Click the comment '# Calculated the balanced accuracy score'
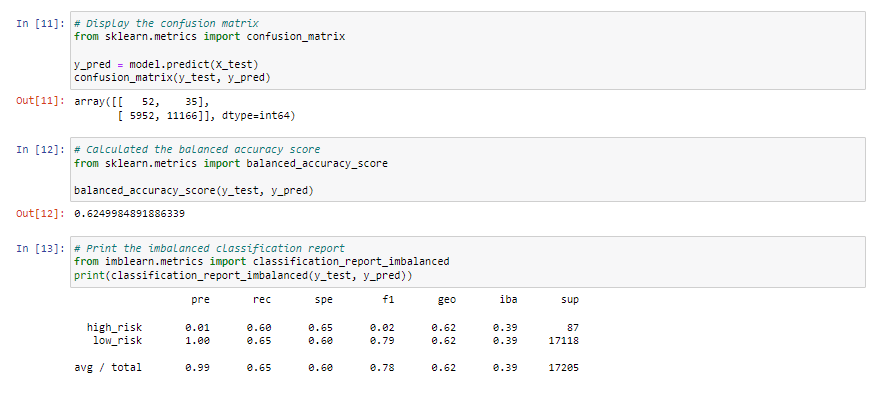Viewport: 878px width, 399px height. [197, 149]
